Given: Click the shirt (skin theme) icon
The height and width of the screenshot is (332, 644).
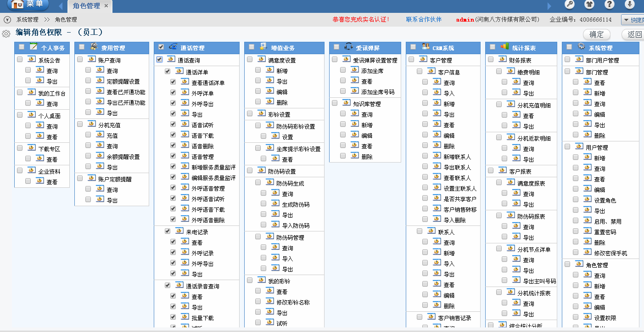Looking at the screenshot, I should pos(589,5).
